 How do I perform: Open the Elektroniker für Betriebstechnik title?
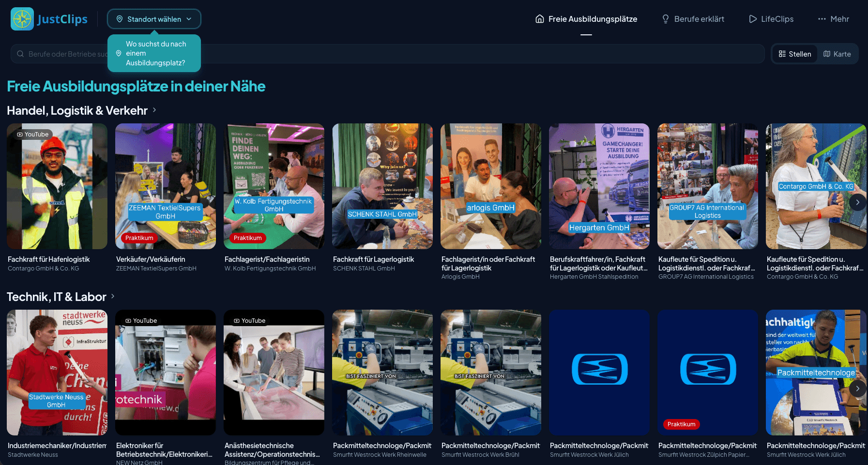(164, 450)
